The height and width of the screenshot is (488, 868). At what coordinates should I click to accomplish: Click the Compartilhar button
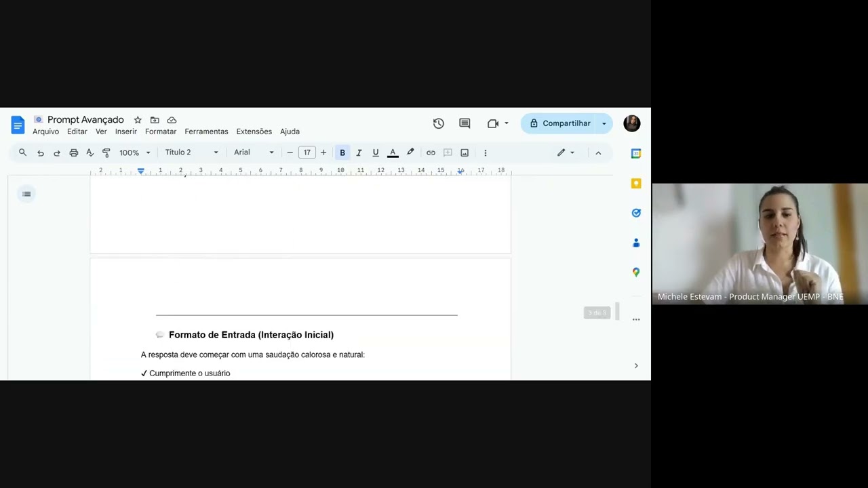[560, 123]
